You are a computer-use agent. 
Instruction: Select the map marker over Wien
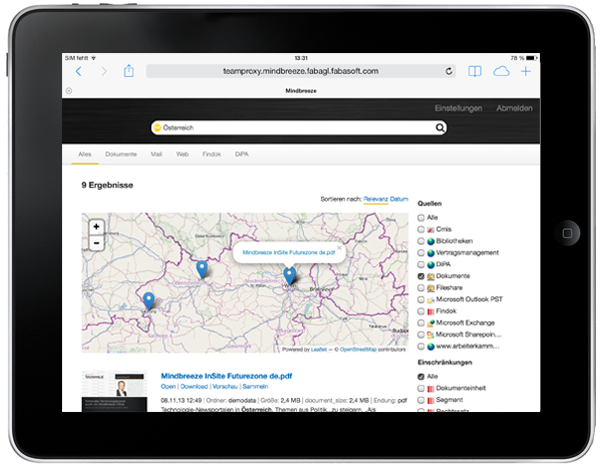[x=290, y=275]
